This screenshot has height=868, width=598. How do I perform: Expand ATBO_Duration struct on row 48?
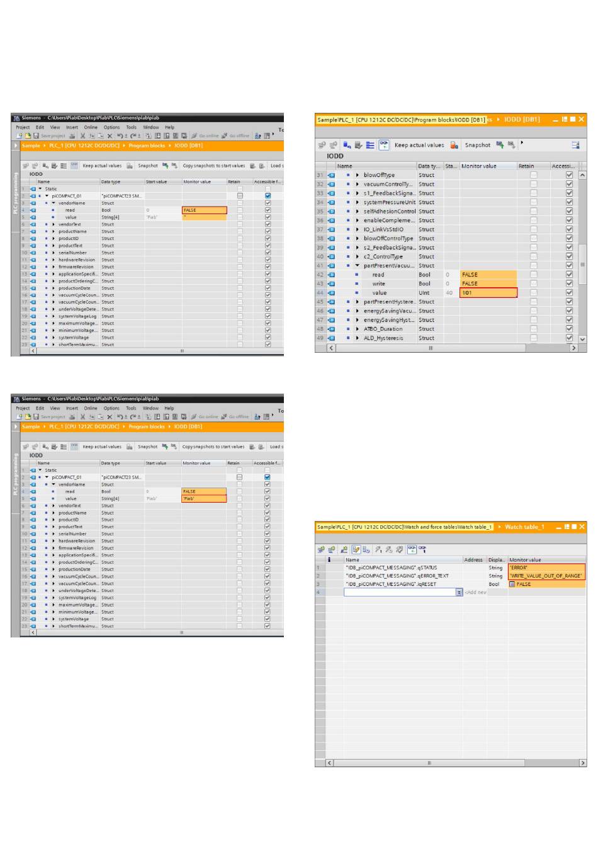click(x=357, y=329)
